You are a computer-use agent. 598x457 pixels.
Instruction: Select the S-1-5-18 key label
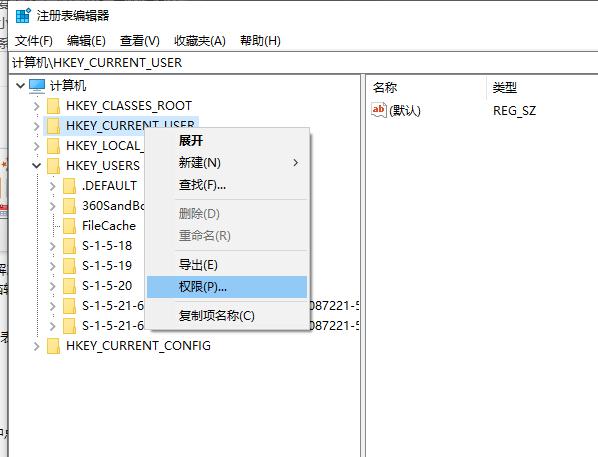(107, 246)
